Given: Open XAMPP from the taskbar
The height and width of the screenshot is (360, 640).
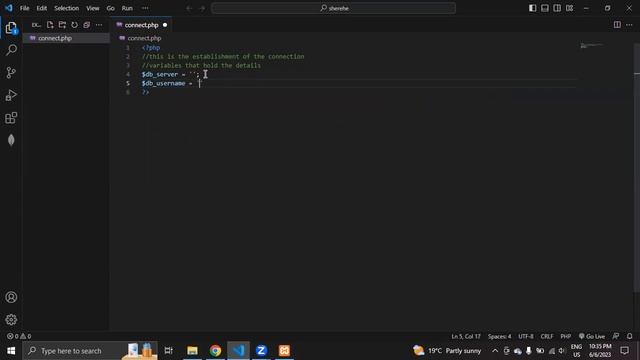Looking at the screenshot, I should (284, 351).
